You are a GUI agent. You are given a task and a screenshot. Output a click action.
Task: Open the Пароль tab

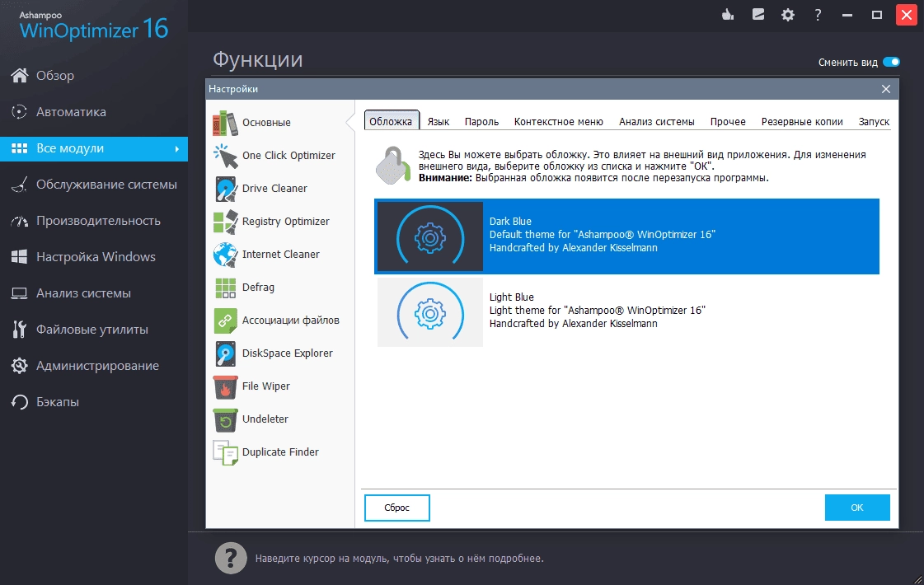481,121
